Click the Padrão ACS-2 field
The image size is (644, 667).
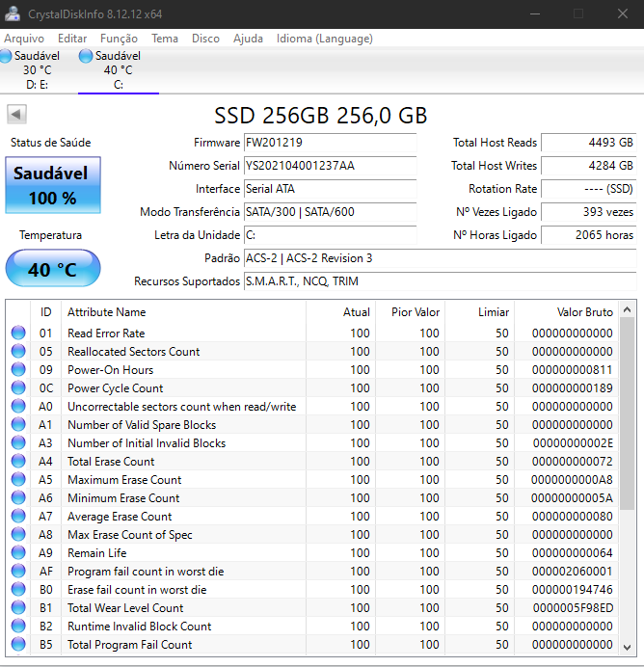[x=441, y=258]
